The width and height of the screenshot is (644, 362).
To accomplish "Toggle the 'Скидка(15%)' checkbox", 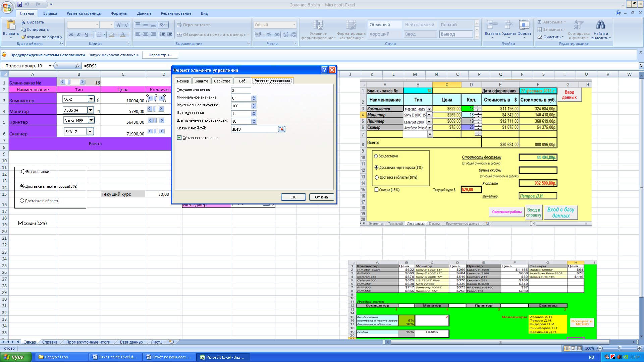I will [x=21, y=223].
